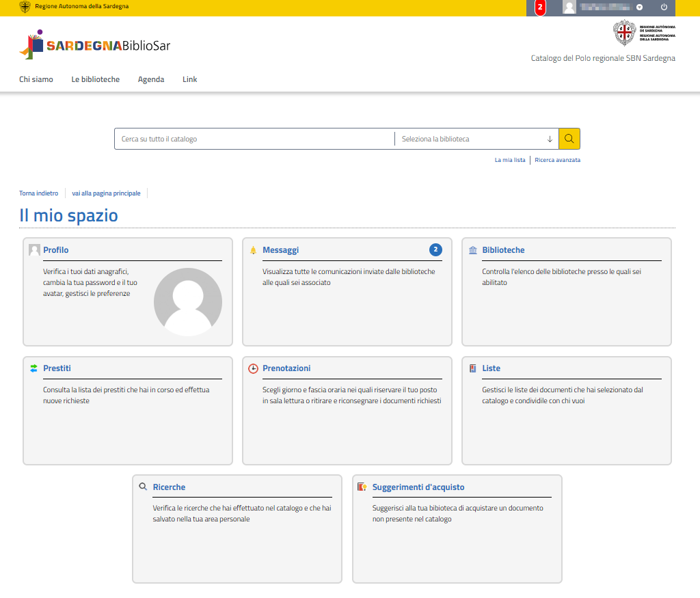
Task: Click the power logout icon
Action: click(x=663, y=8)
